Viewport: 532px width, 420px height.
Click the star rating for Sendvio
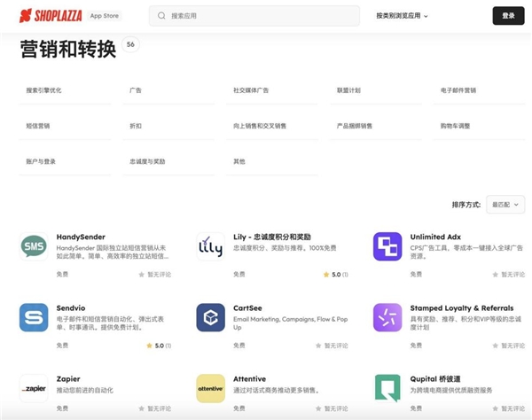[x=159, y=346]
